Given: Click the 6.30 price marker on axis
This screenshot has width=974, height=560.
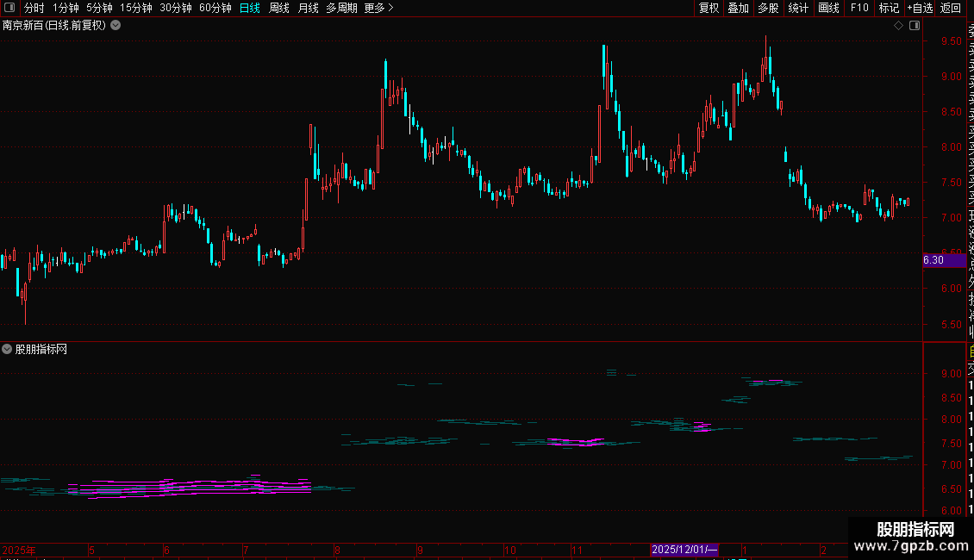Looking at the screenshot, I should (x=944, y=260).
